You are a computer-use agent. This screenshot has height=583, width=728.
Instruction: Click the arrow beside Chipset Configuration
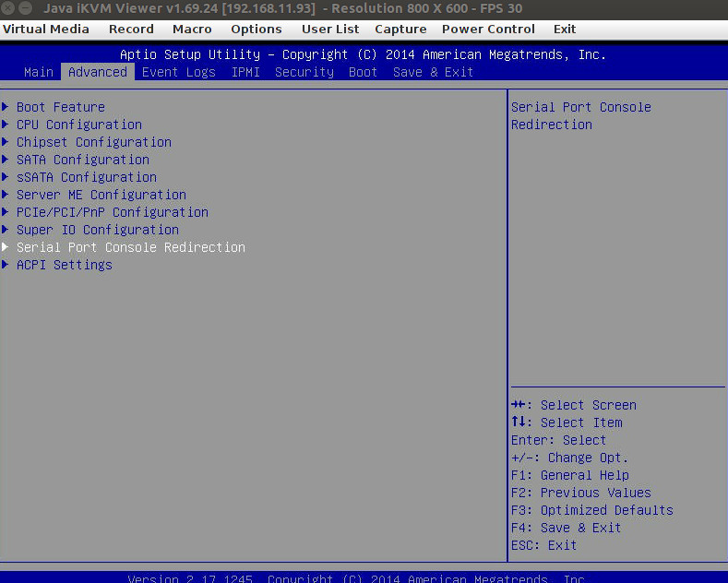pyautogui.click(x=6, y=142)
